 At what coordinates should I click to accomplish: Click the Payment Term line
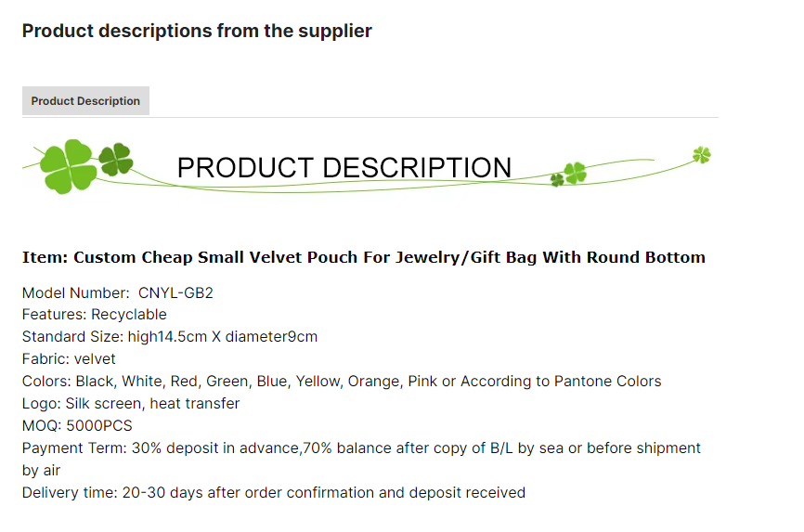pos(361,448)
